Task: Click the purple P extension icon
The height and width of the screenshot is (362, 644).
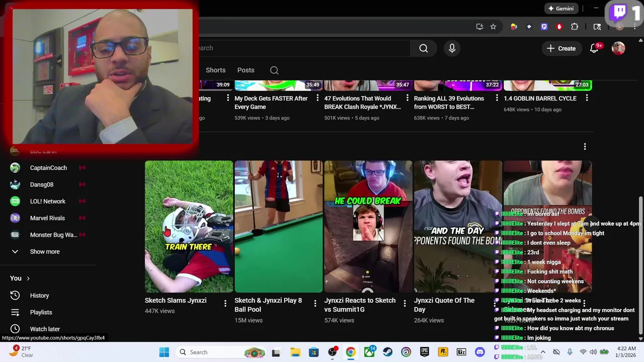Action: [x=544, y=27]
